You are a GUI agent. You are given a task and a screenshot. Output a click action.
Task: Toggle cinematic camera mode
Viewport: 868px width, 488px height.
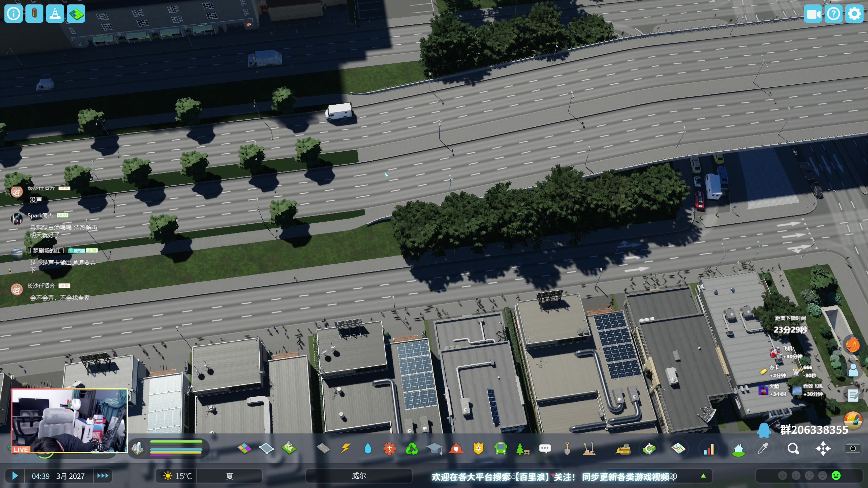[813, 14]
